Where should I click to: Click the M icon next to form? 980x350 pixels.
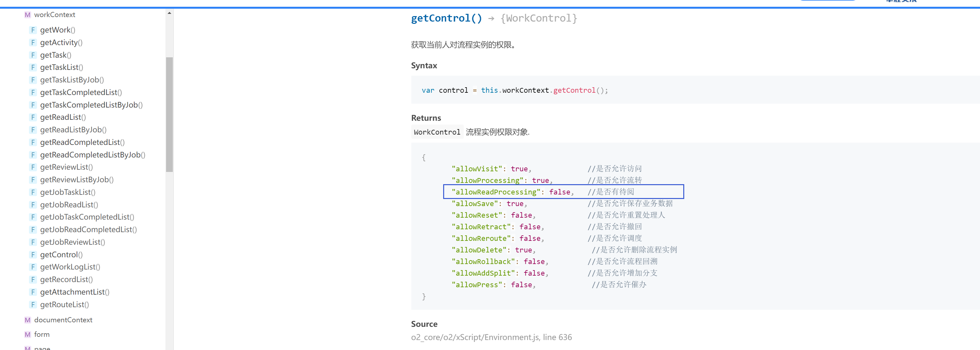[27, 335]
